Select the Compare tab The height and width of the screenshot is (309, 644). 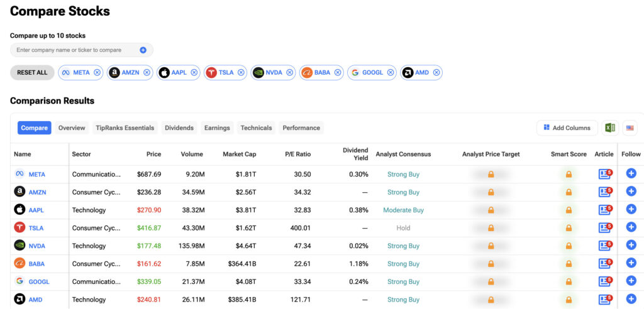[x=35, y=127]
